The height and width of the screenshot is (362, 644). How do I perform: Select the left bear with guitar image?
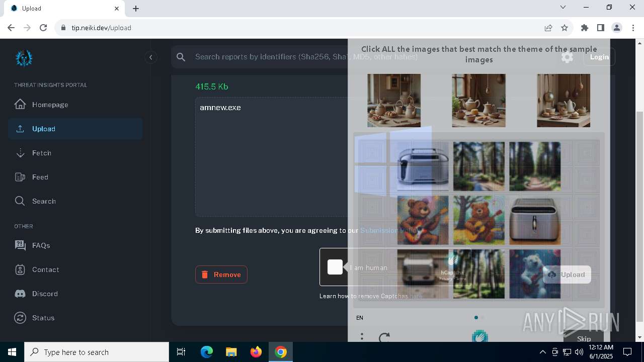point(423,220)
